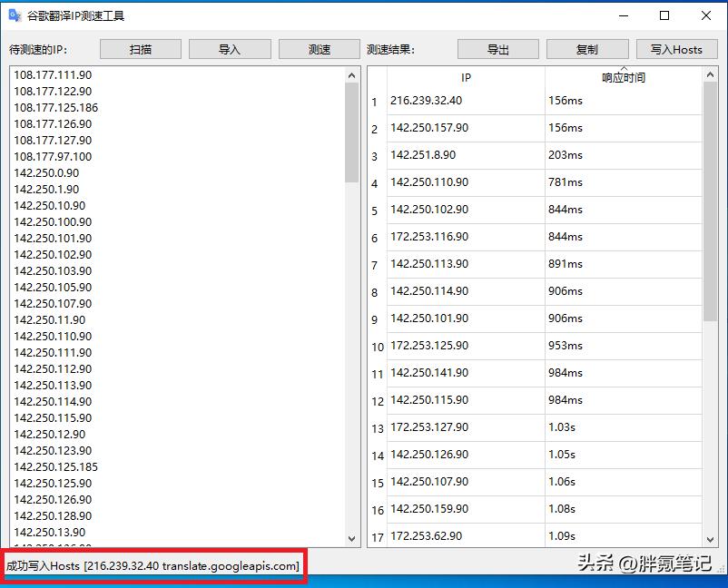Screen dimensions: 728x588
Task: Click row number 10 header in results
Action: click(x=377, y=347)
